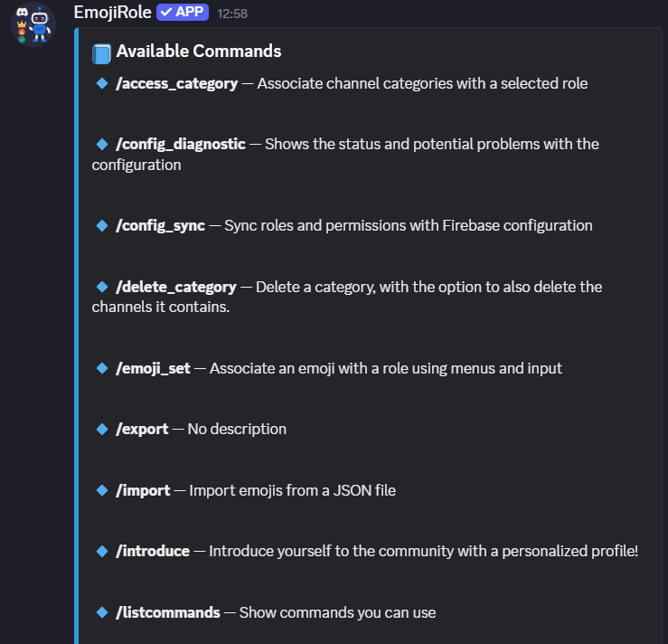Image resolution: width=668 pixels, height=644 pixels.
Task: Click the /emoji_set command name
Action: (154, 369)
